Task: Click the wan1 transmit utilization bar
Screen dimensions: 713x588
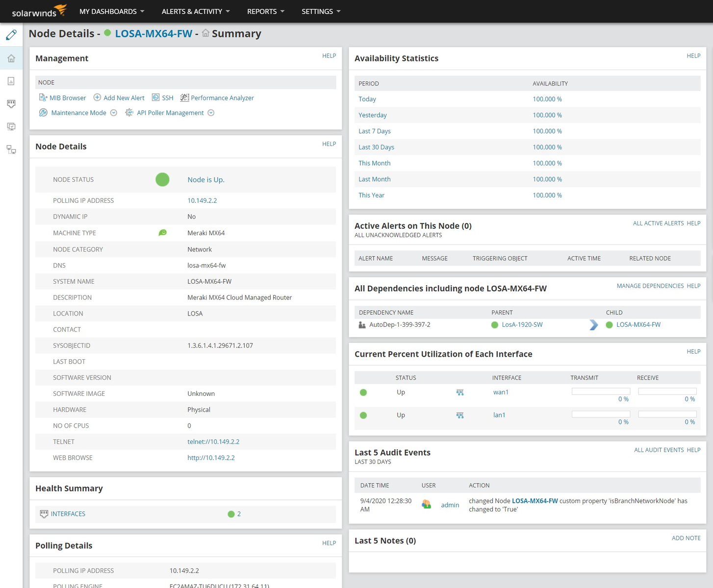Action: [600, 391]
